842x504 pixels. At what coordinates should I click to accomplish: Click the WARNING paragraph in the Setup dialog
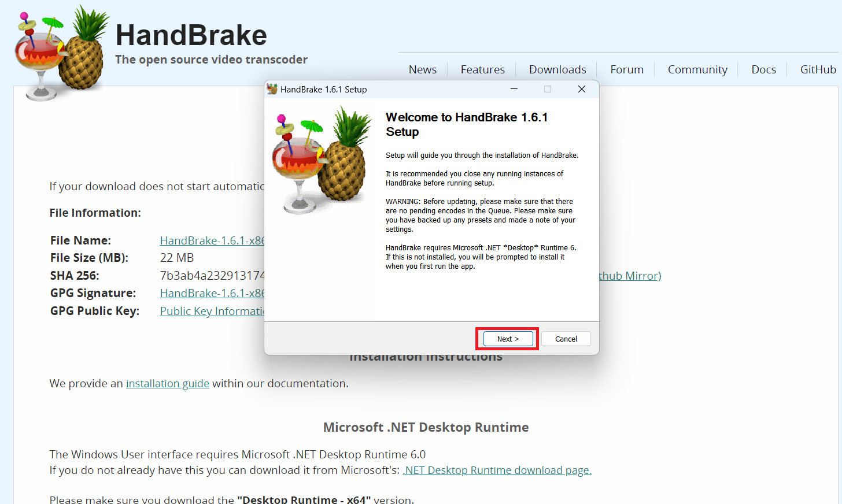click(x=481, y=215)
